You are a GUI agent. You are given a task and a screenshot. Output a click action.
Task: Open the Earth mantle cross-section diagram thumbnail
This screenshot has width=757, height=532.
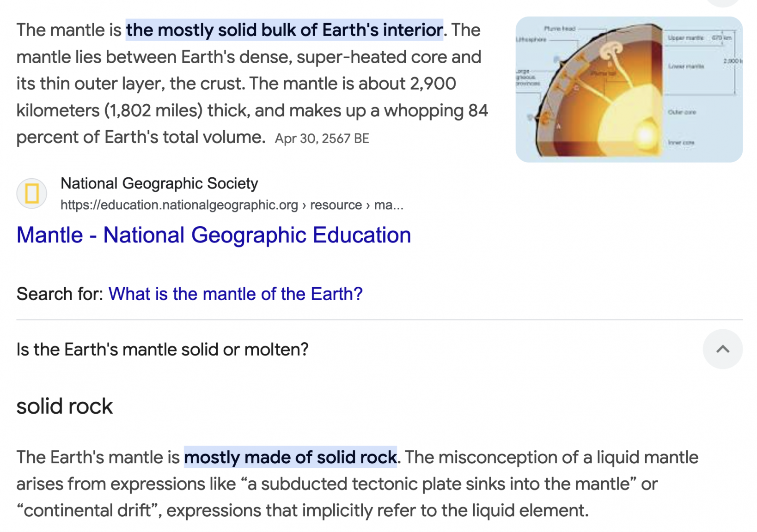629,90
